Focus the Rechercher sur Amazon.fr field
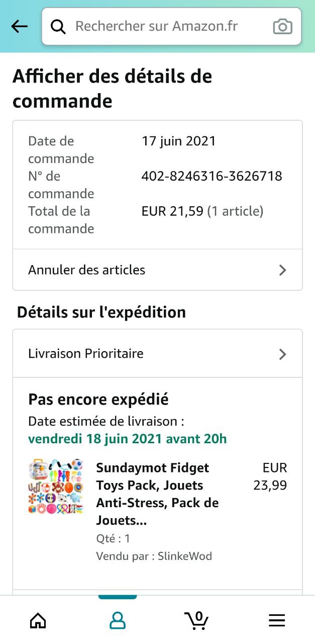The width and height of the screenshot is (315, 644). (166, 26)
